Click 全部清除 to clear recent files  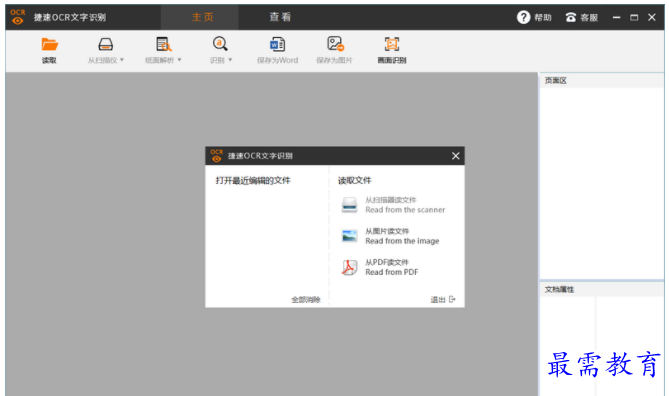[x=305, y=300]
